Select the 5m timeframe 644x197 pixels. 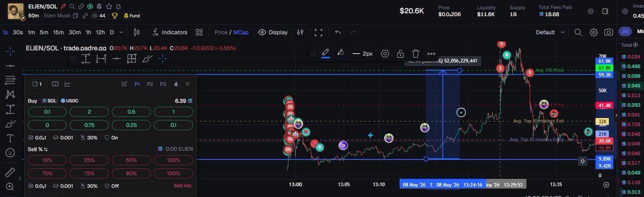click(x=44, y=32)
